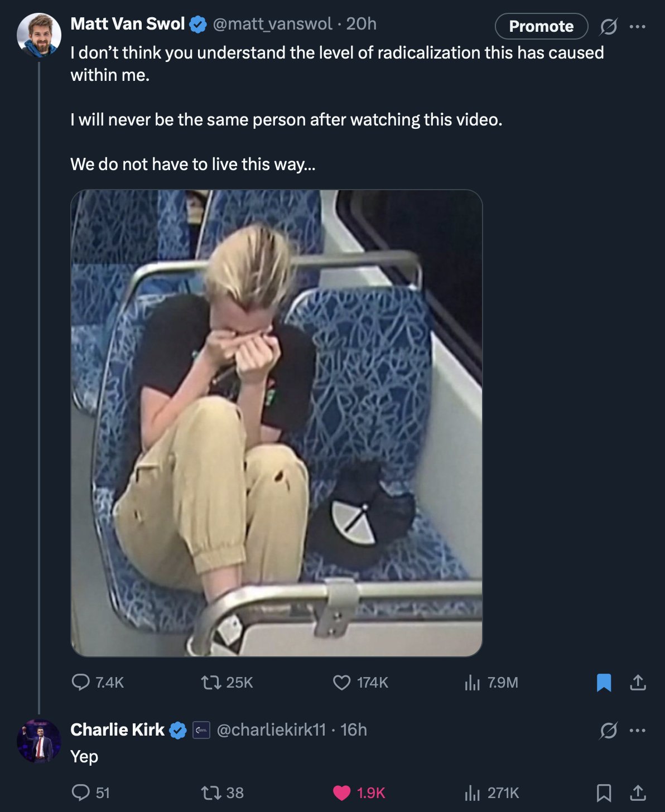Viewport: 665px width, 812px height.
Task: Reply to Matt Van Swol's post
Action: coord(81,682)
